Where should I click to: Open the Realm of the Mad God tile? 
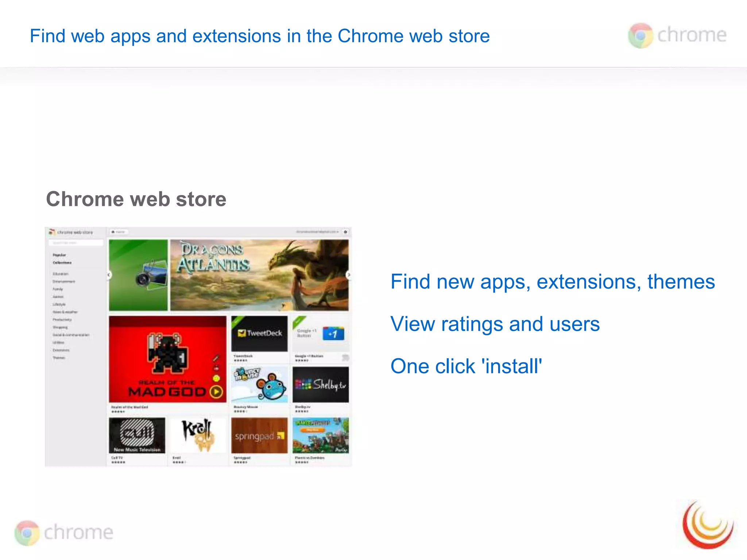(167, 359)
